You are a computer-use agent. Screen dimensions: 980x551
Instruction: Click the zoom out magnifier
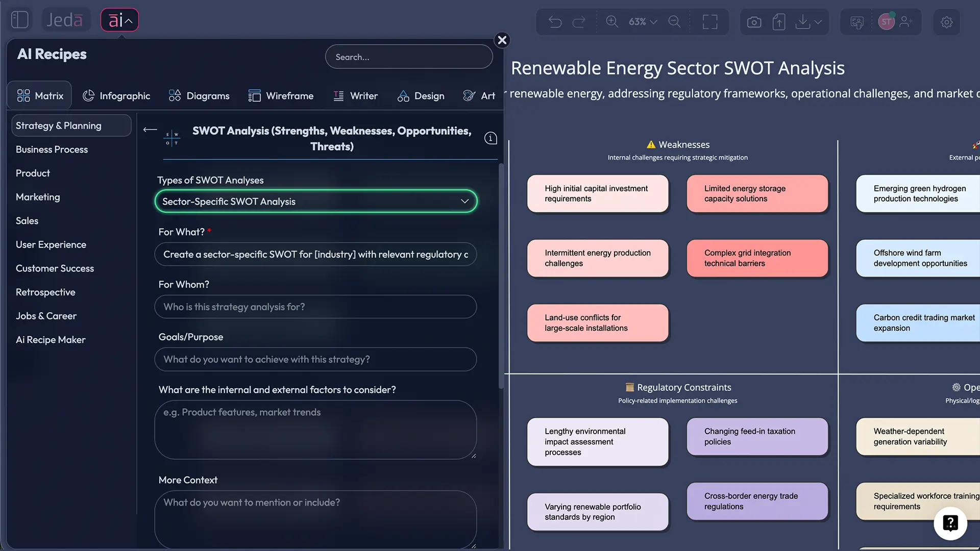tap(674, 21)
